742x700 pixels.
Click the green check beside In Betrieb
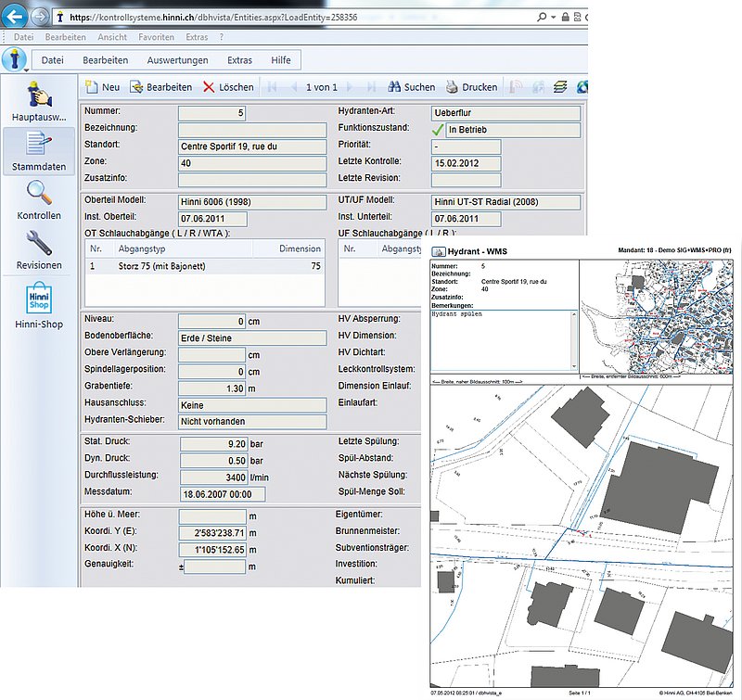pyautogui.click(x=438, y=130)
